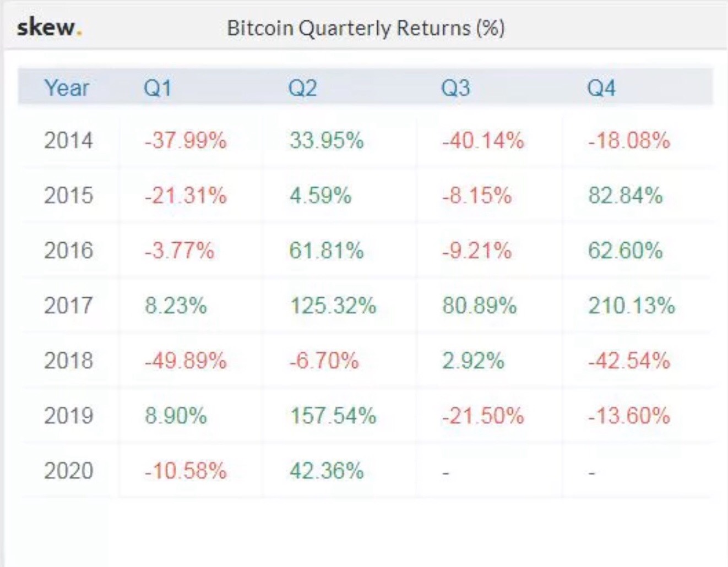Image resolution: width=728 pixels, height=567 pixels.
Task: Click the 2017 Q4 value 210.13%
Action: click(632, 306)
